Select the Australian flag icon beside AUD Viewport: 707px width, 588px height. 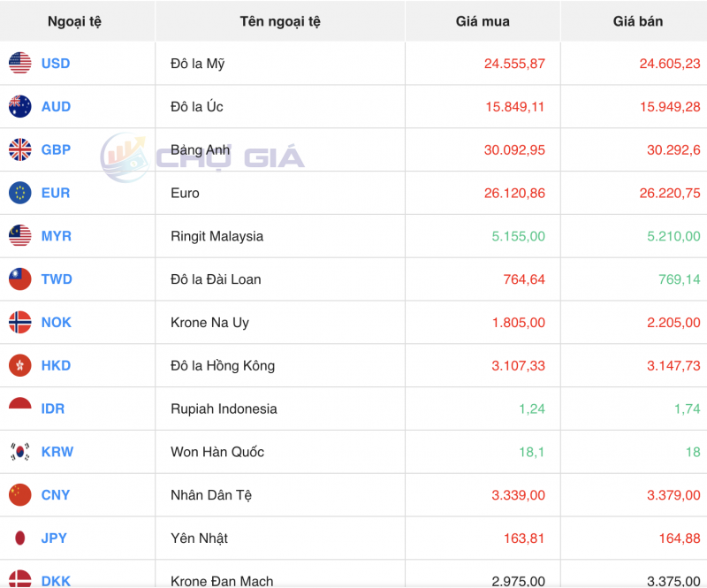coord(19,106)
